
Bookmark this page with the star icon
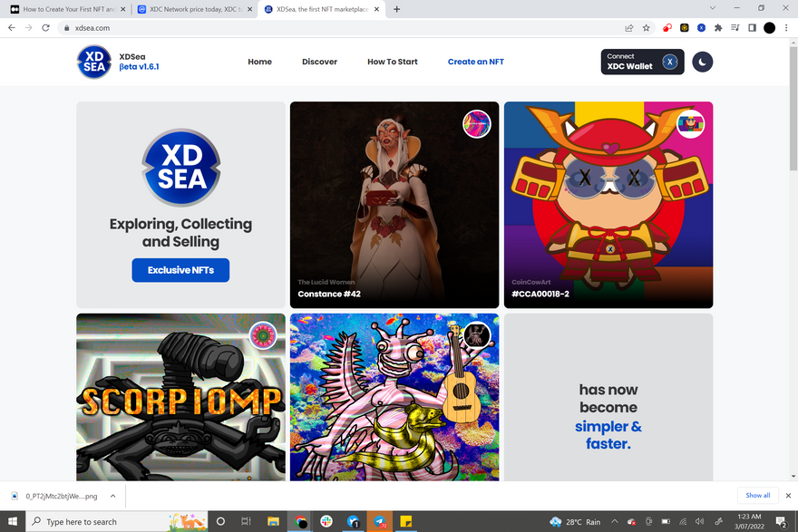pos(647,28)
